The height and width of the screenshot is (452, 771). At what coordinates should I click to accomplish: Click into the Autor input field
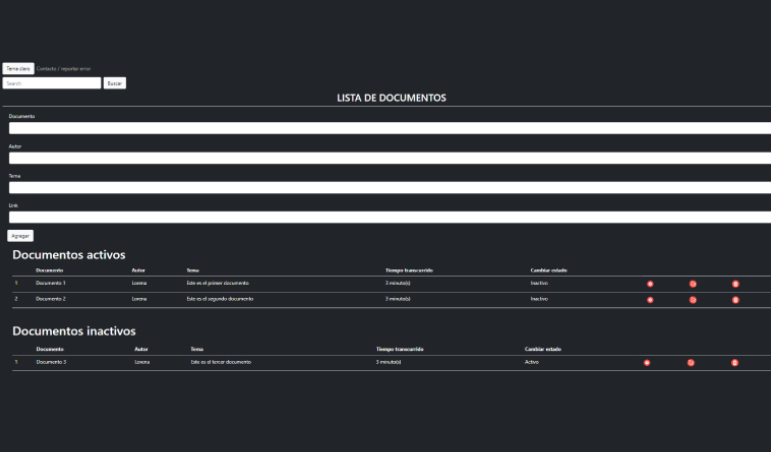point(389,158)
